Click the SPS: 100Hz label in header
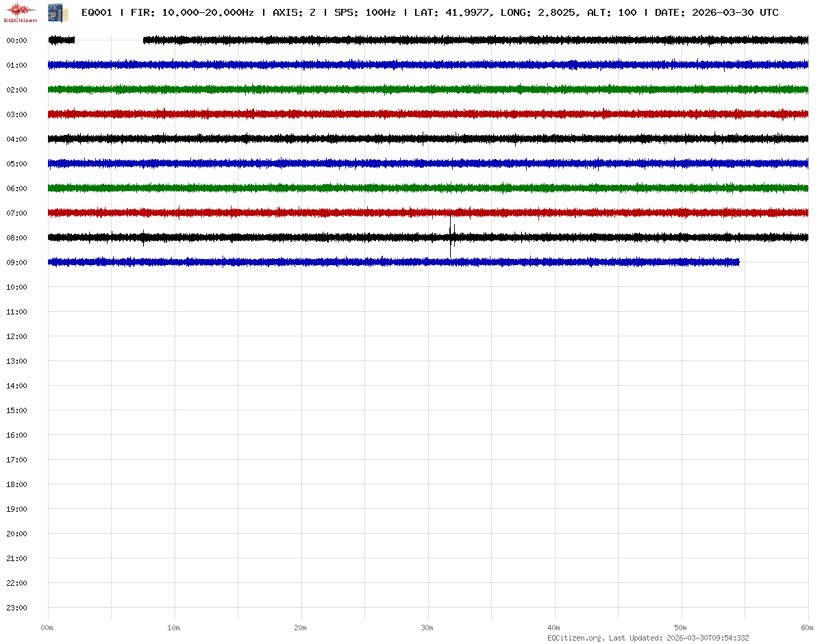This screenshot has height=644, width=822. click(364, 12)
